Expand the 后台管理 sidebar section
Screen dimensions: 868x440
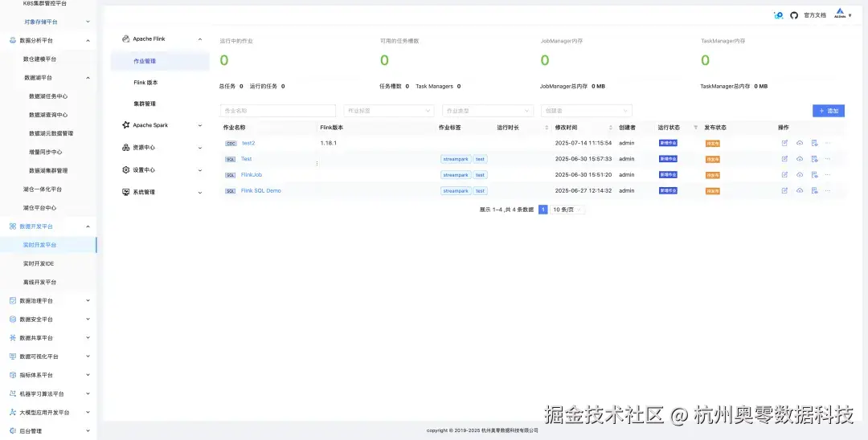tap(88, 430)
